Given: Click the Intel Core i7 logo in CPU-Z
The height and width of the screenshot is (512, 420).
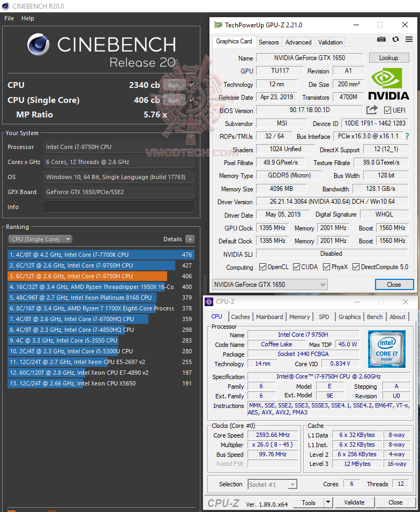Looking at the screenshot, I should point(387,348).
